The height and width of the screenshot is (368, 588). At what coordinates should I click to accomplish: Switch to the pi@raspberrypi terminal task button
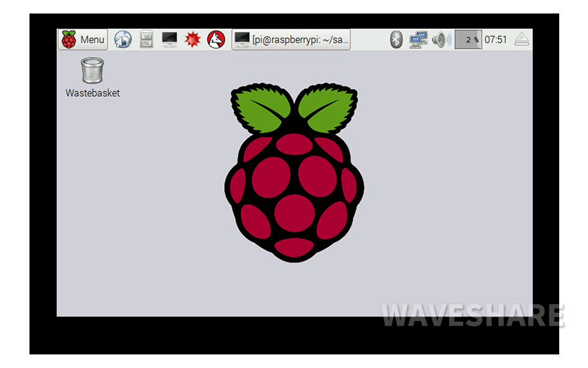click(292, 40)
